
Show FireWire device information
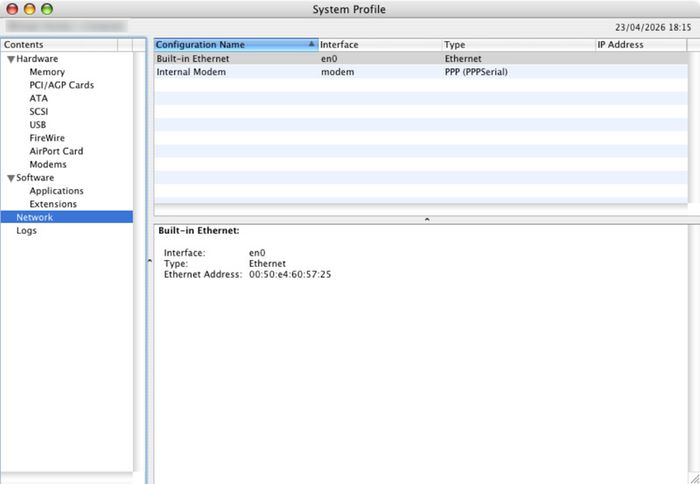pos(47,138)
